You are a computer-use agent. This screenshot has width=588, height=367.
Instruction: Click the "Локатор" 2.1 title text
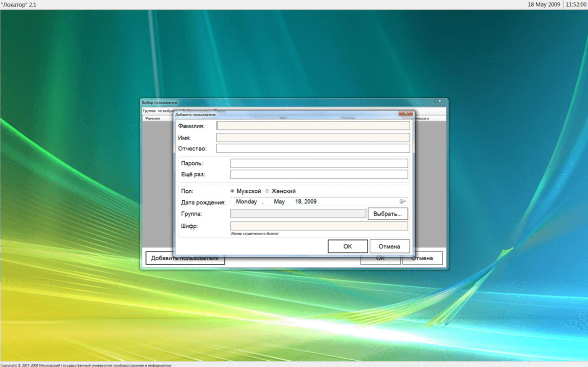[x=18, y=5]
